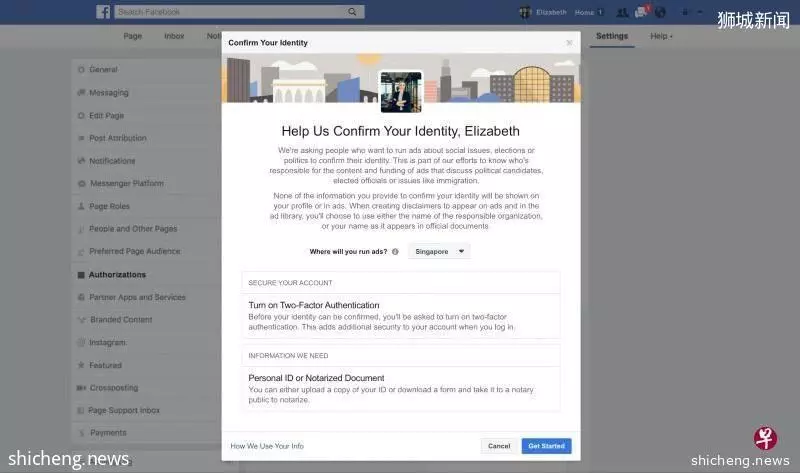
Task: Click the info icon beside 'Where will you run ads?'
Action: pyautogui.click(x=395, y=252)
